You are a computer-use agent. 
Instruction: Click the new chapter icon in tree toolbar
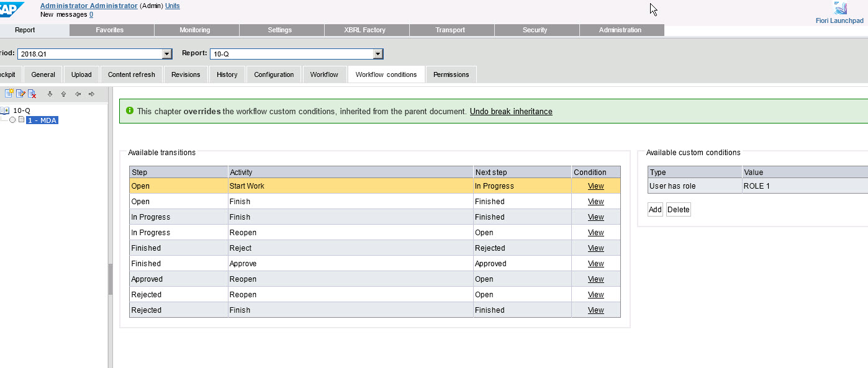[x=9, y=94]
